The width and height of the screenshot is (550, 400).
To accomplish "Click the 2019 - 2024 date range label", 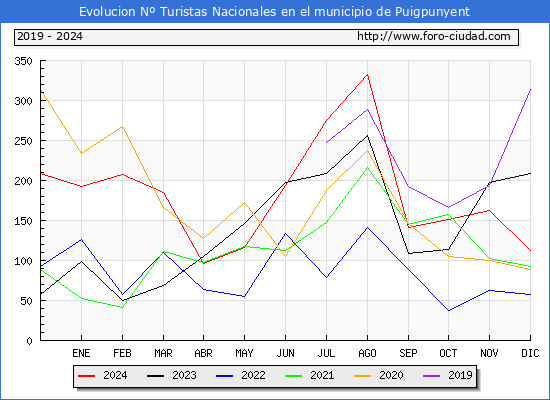I will click(x=50, y=36).
